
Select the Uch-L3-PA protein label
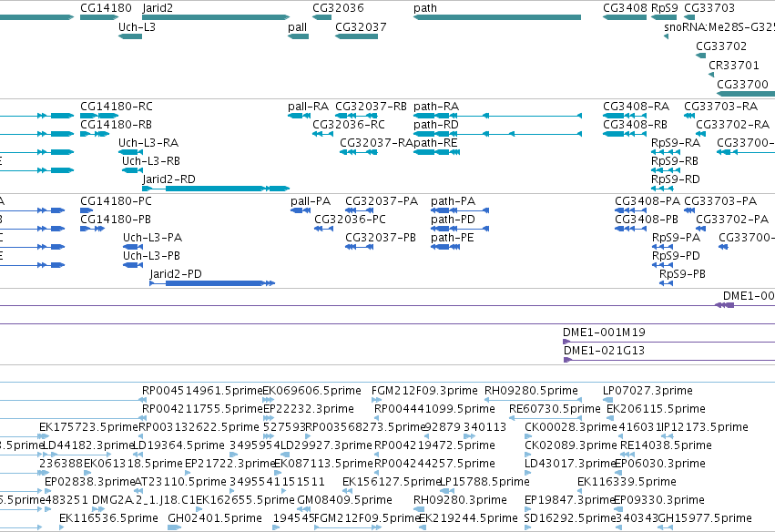coord(152,238)
